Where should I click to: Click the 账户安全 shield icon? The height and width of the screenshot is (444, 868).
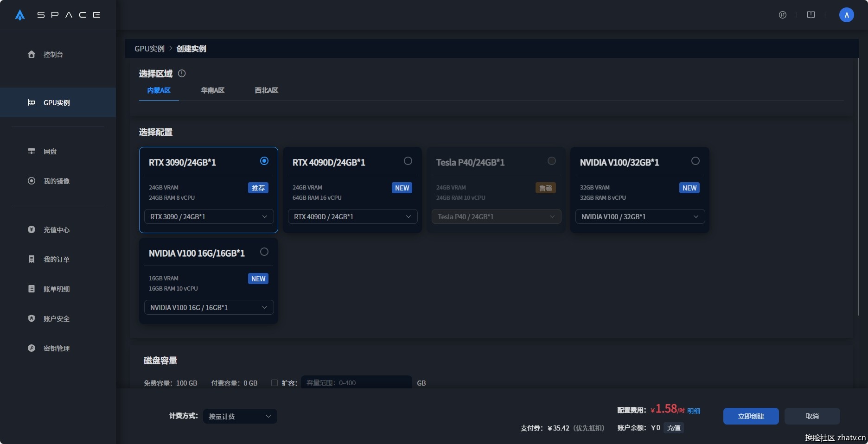32,318
